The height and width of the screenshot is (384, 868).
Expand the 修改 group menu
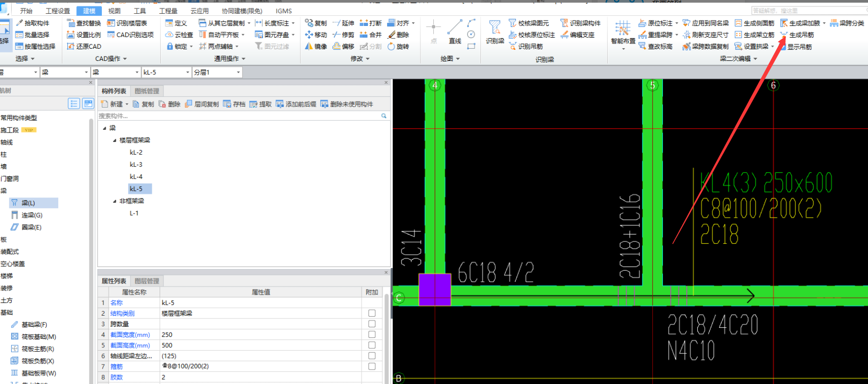click(x=360, y=58)
